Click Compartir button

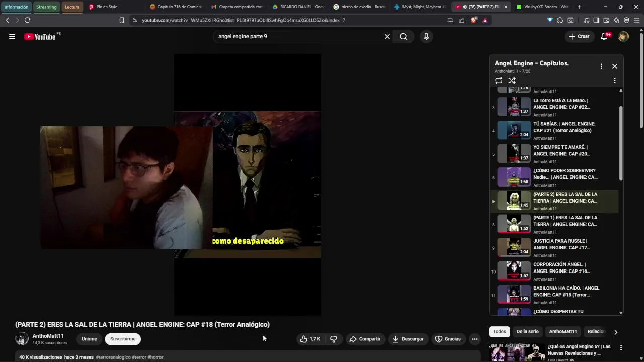tap(365, 339)
